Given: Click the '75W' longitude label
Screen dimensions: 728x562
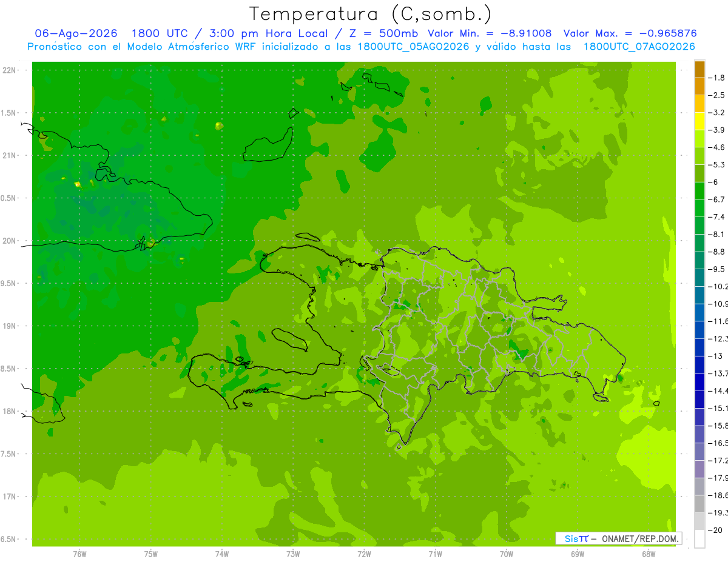Looking at the screenshot, I should pyautogui.click(x=151, y=554).
